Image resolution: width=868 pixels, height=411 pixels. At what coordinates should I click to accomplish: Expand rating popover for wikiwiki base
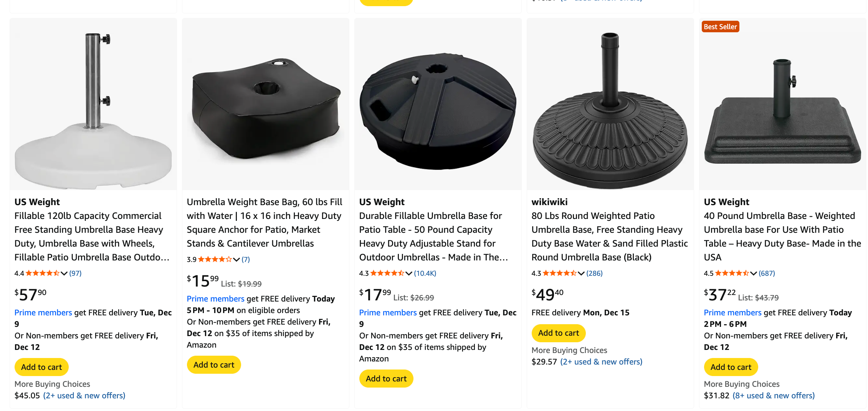click(581, 273)
